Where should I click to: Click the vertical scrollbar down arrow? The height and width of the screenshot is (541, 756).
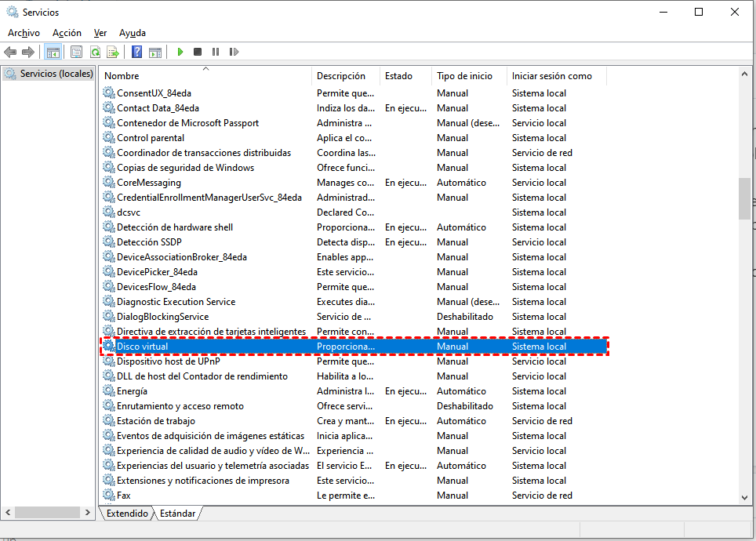click(x=744, y=498)
